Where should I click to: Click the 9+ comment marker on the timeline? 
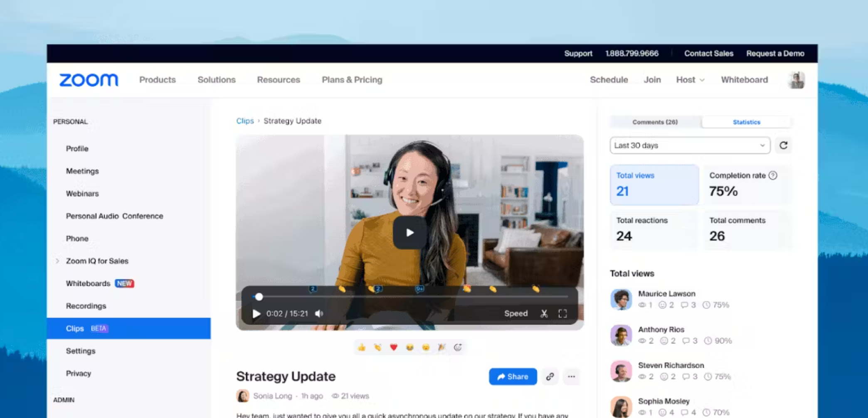[x=419, y=289]
